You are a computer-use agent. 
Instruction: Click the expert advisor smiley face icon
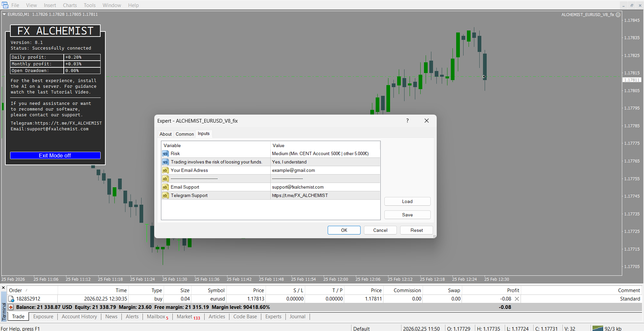[x=618, y=15]
